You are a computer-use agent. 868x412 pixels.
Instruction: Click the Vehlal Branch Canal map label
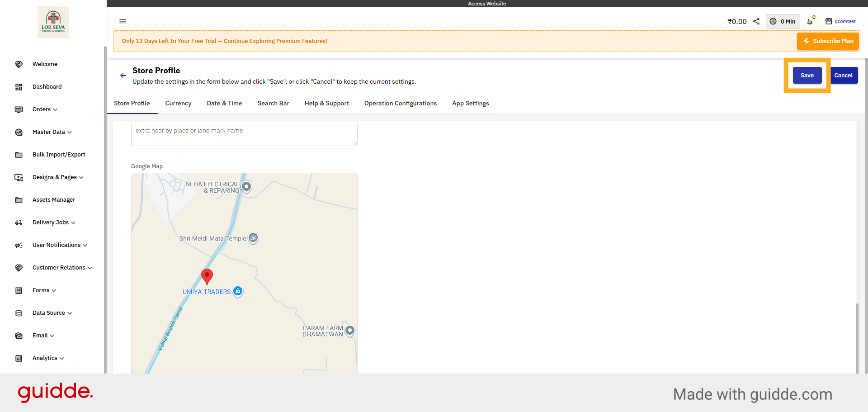coord(170,329)
